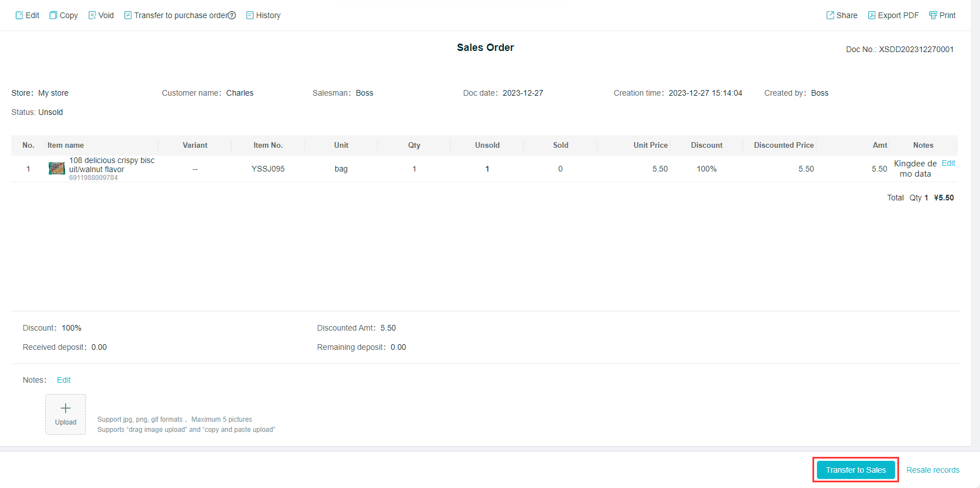Open the History log icon
This screenshot has height=488, width=980.
pos(250,15)
